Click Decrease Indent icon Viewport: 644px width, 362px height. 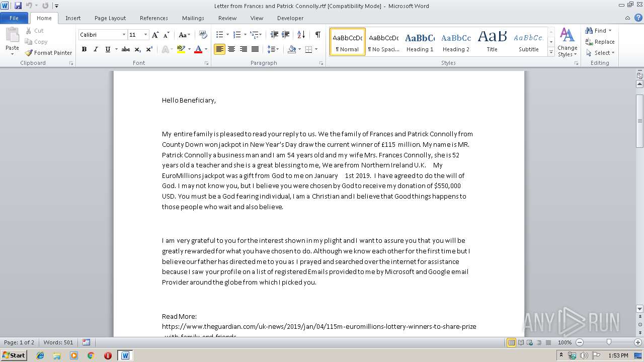274,35
